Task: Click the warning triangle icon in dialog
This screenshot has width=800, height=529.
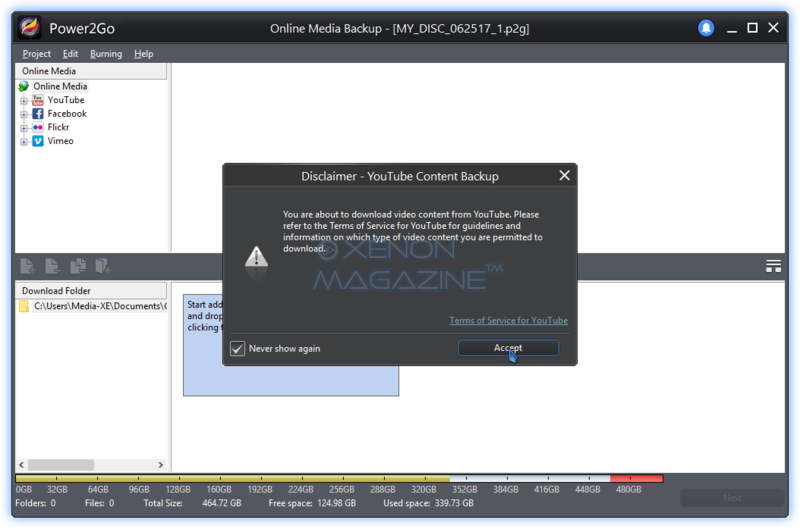Action: coord(256,257)
